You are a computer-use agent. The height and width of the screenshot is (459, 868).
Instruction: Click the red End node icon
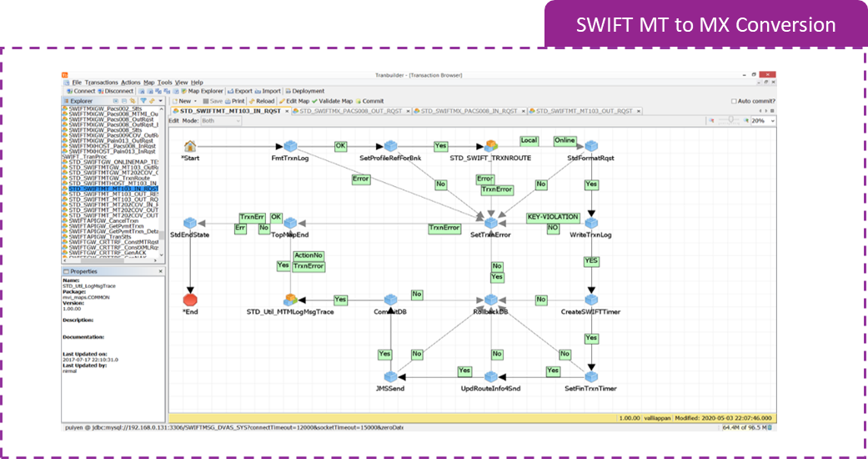pyautogui.click(x=190, y=299)
